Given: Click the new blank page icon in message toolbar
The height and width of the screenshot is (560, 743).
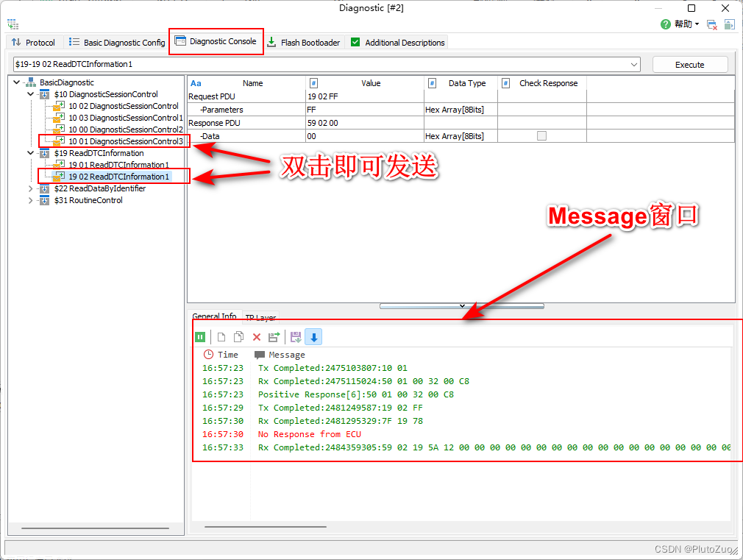Looking at the screenshot, I should click(221, 337).
